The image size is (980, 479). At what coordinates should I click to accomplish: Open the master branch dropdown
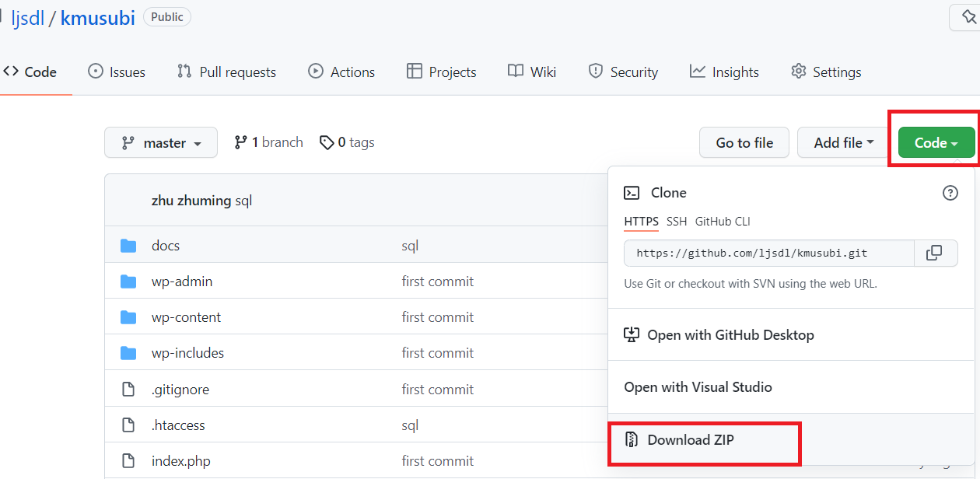click(x=161, y=143)
